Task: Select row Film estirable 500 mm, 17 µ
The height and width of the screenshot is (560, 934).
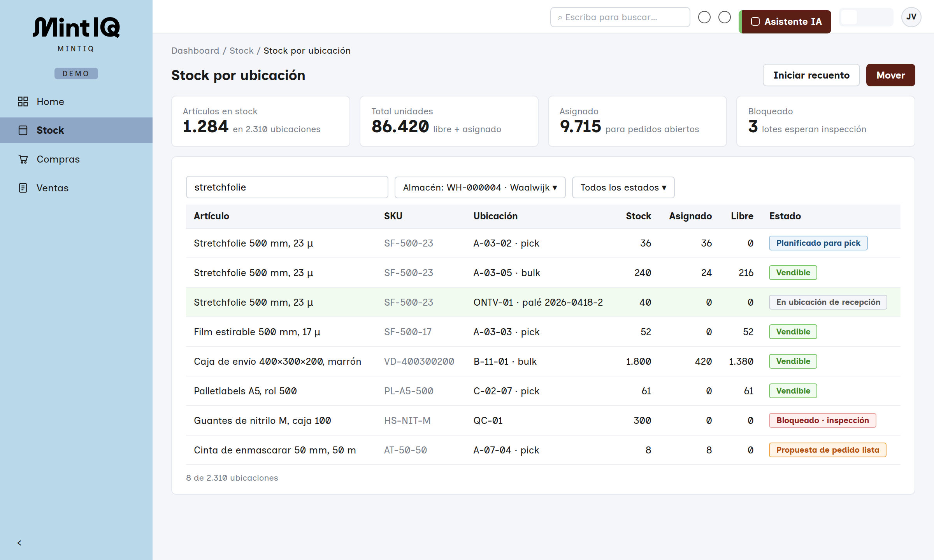Action: click(543, 332)
